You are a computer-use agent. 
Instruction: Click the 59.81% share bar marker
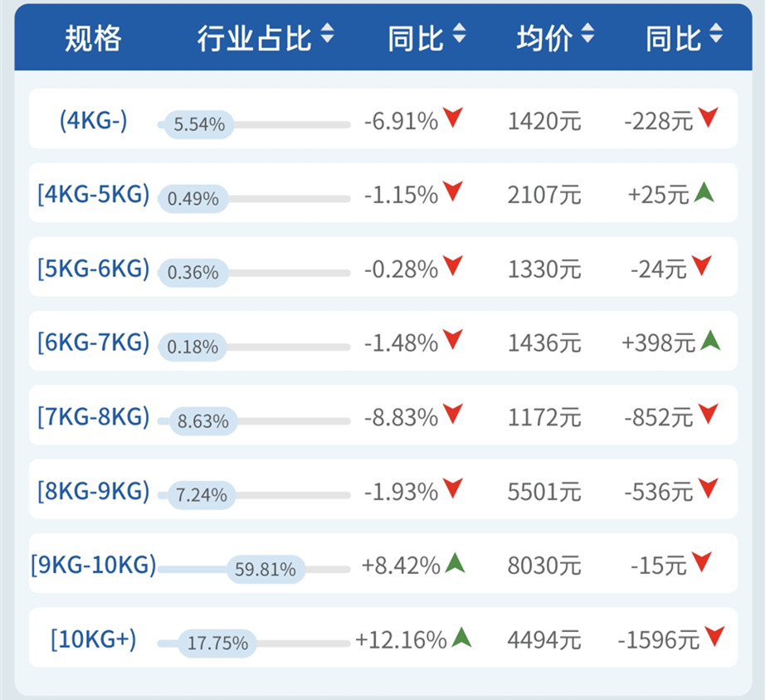click(x=266, y=570)
